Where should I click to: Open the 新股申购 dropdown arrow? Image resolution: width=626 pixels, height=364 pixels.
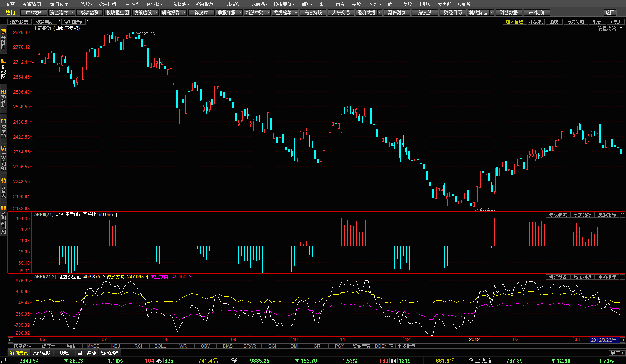pos(268,13)
